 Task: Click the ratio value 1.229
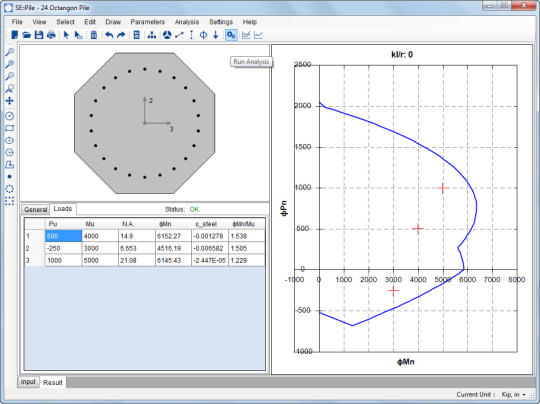pyautogui.click(x=247, y=260)
